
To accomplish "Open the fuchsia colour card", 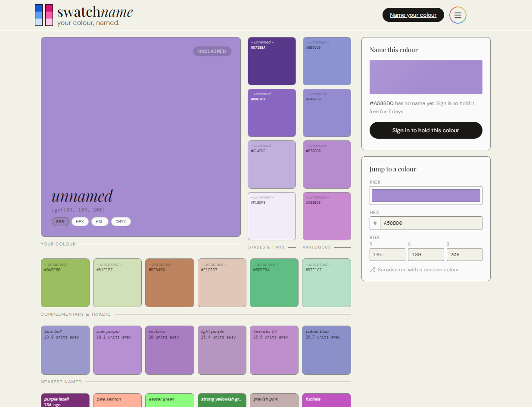I will pos(327,400).
